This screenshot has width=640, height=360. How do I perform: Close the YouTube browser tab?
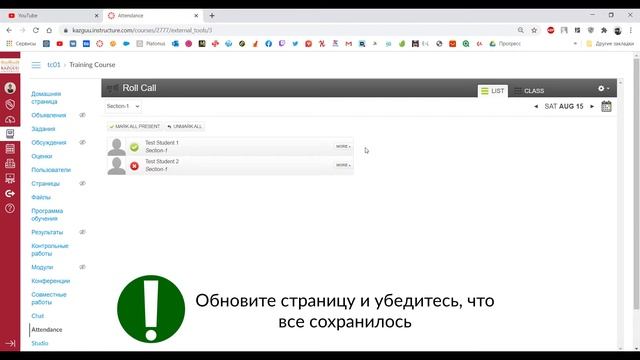[x=96, y=16]
